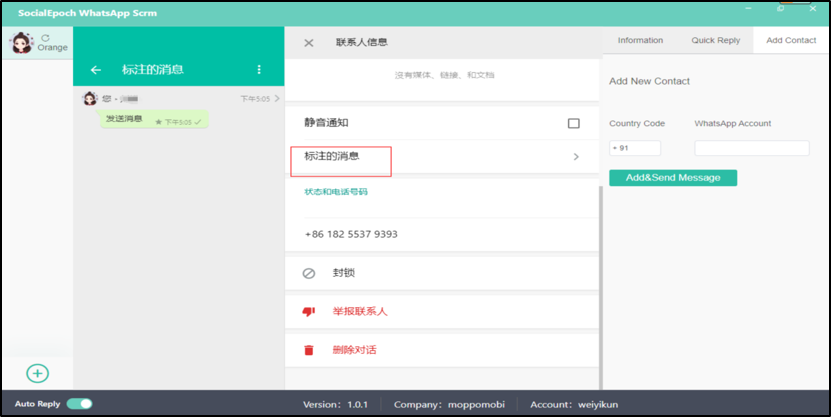Click 封锁 to block the contact
The width and height of the screenshot is (831, 417).
[x=344, y=273]
